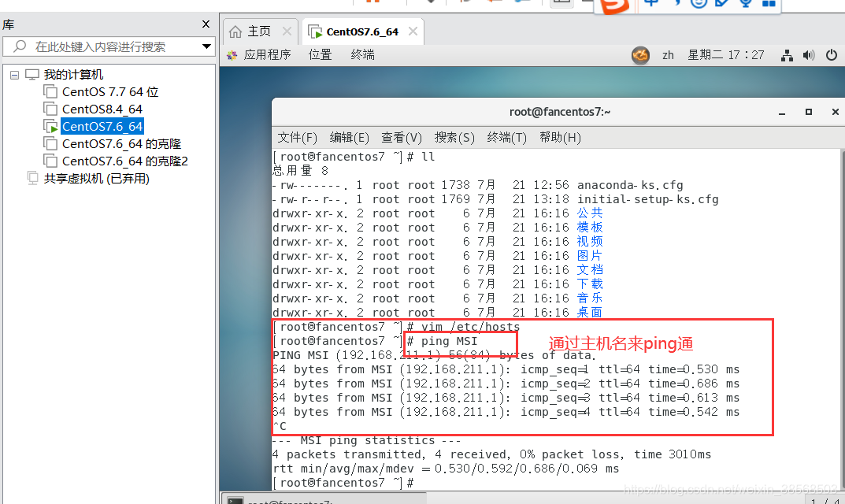Click the 模板 directory name
Viewport: 845px width, 504px height.
[590, 227]
